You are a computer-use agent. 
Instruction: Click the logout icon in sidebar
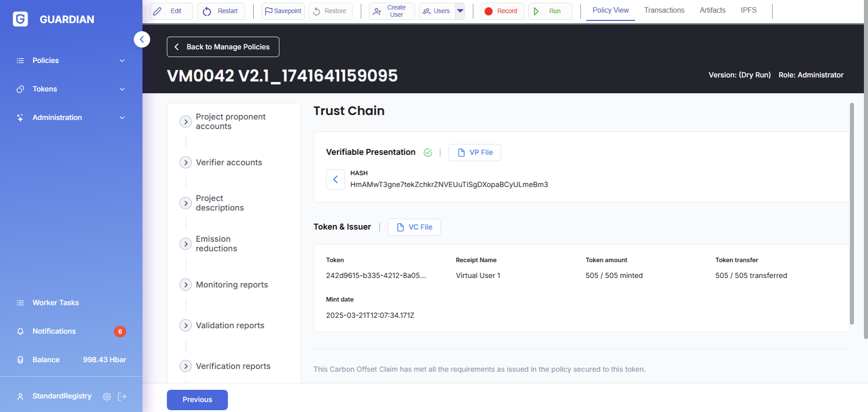(122, 397)
